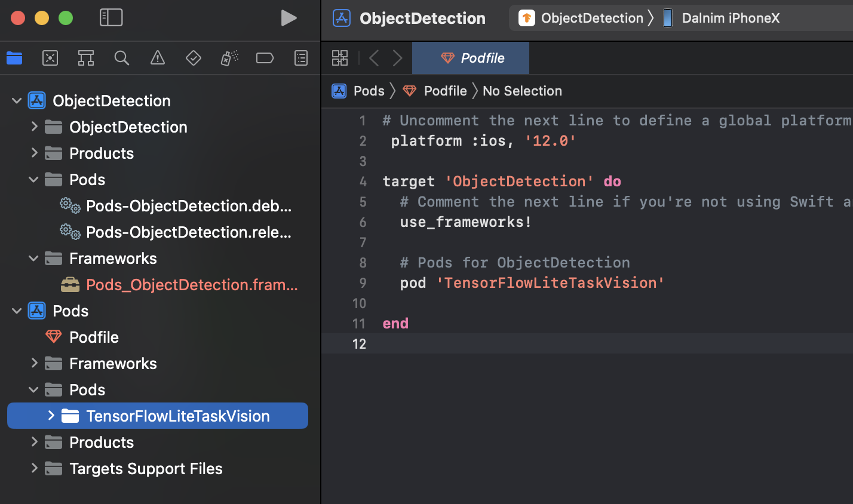Run the project with the play button
Screen dimensions: 853x504
pyautogui.click(x=289, y=18)
